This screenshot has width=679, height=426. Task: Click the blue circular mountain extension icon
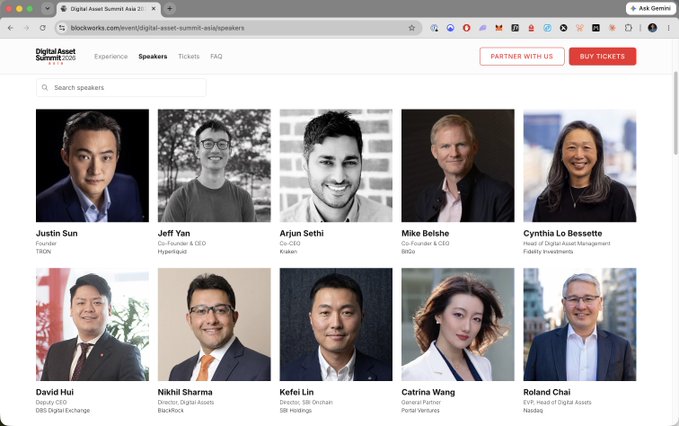(x=450, y=28)
